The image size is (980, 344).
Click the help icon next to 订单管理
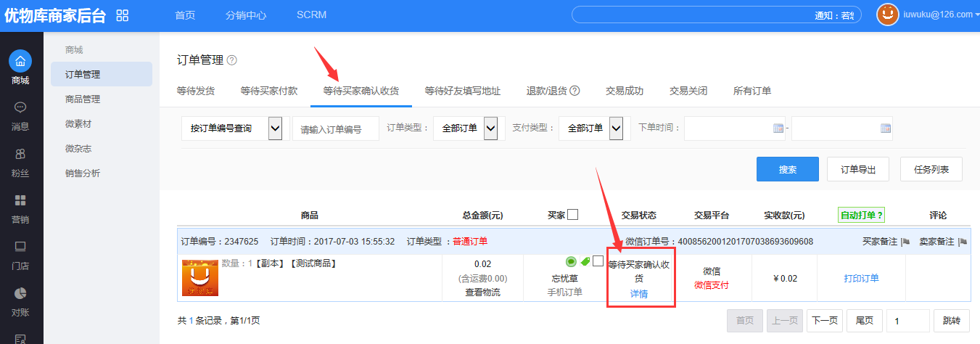click(x=232, y=60)
